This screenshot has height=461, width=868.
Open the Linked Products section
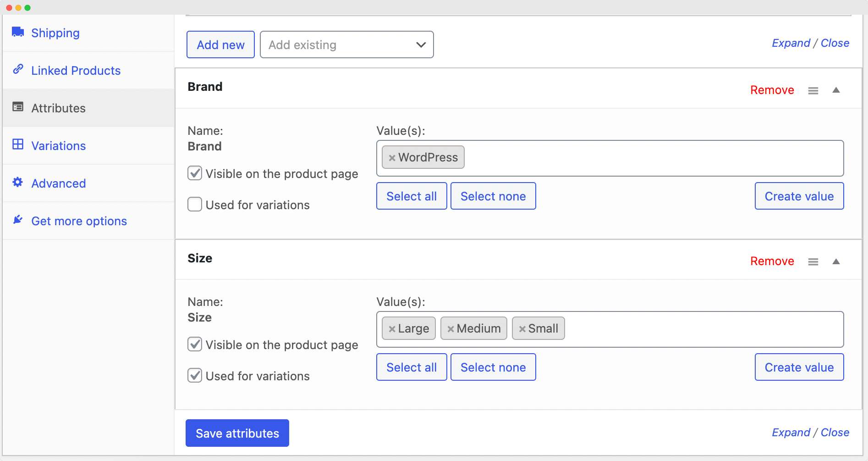[76, 70]
